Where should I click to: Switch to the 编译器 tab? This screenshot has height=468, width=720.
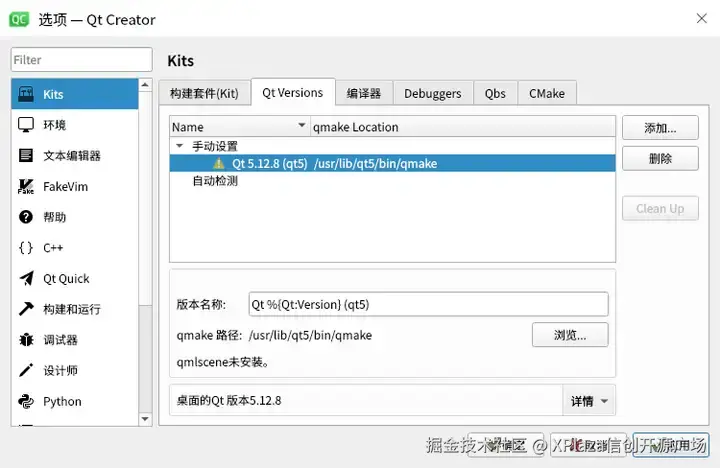(x=364, y=93)
